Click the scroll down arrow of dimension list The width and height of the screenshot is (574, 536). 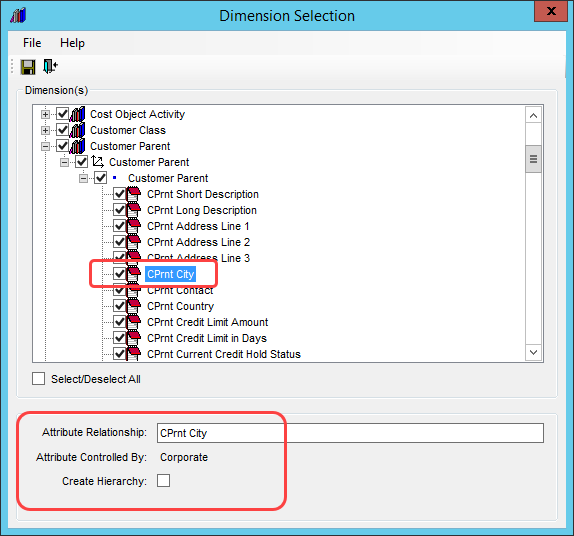(533, 352)
